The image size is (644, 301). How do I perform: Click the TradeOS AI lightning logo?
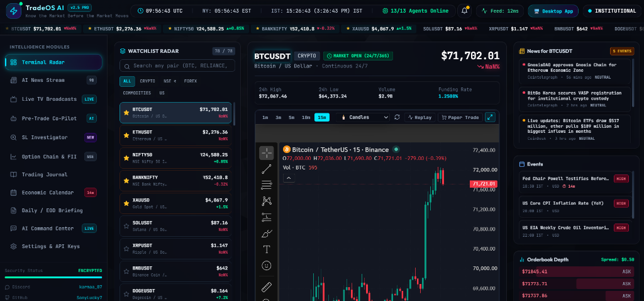(x=14, y=11)
